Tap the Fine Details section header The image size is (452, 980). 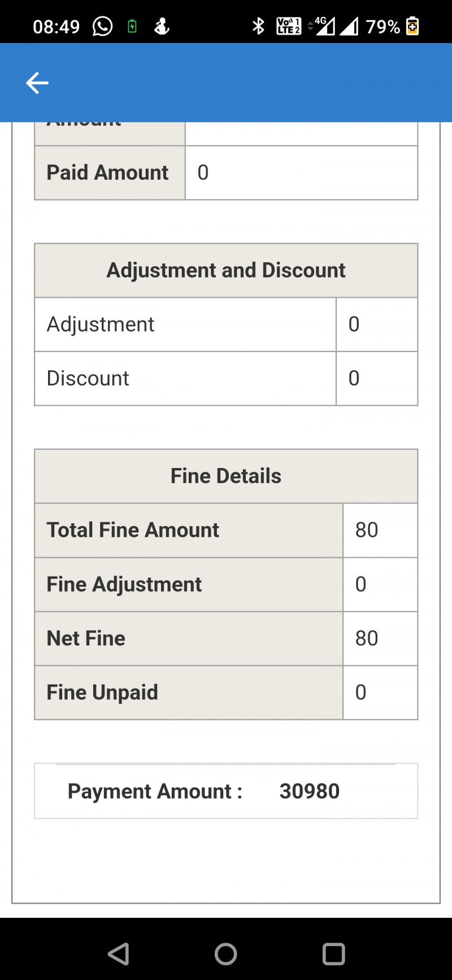tap(226, 476)
